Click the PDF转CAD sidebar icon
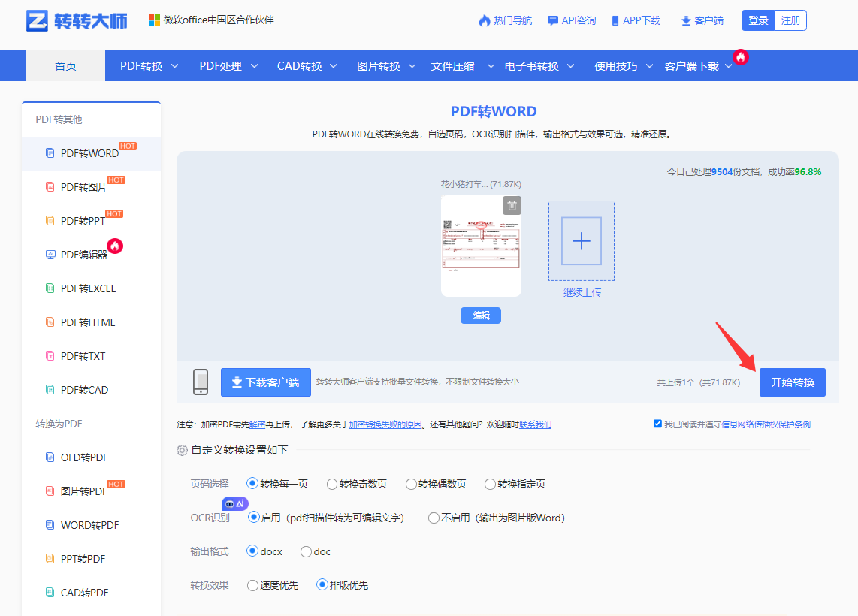Viewport: 858px width, 616px height. (50, 390)
